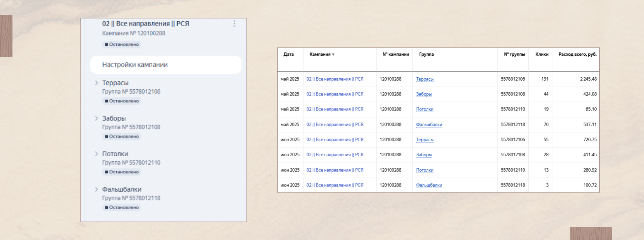
Task: Click the Остановлено badge under Потолки
Action: coord(121,172)
